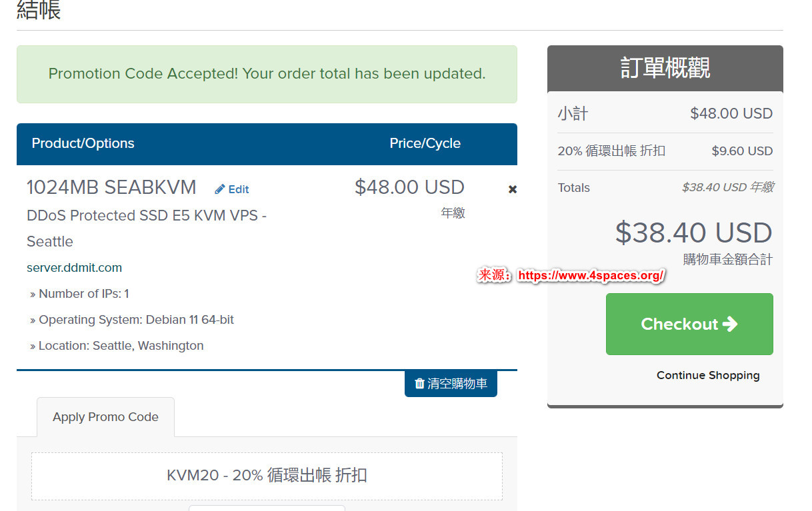Click the 20% 循環出帳 折扣 discount row
812x511 pixels.
(611, 151)
